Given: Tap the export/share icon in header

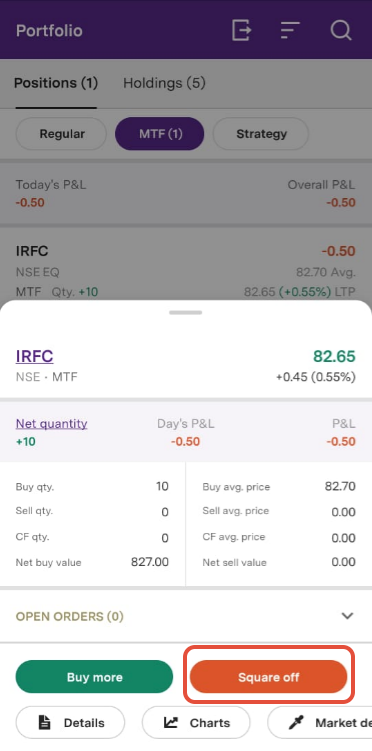Looking at the screenshot, I should click(x=241, y=31).
